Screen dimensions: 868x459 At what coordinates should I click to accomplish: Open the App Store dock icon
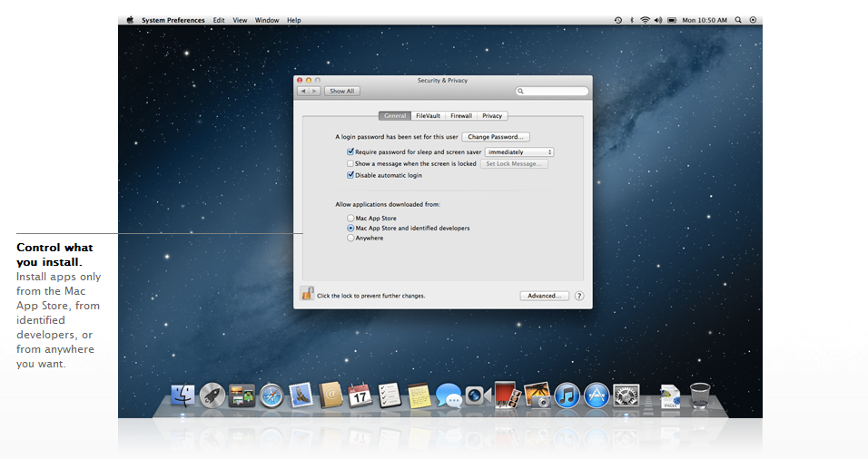click(x=597, y=396)
